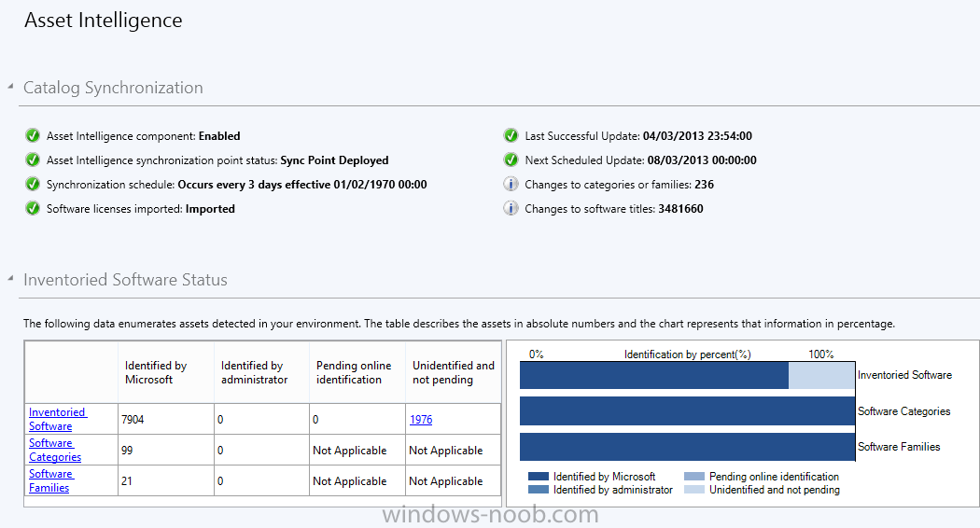
Task: Open the Software Categories link
Action: tap(55, 450)
